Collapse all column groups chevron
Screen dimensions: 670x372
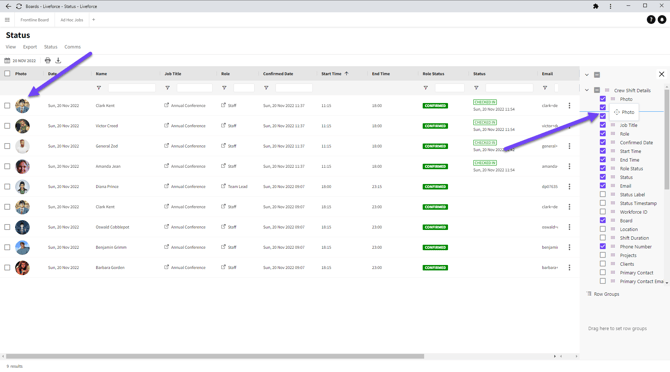[587, 75]
